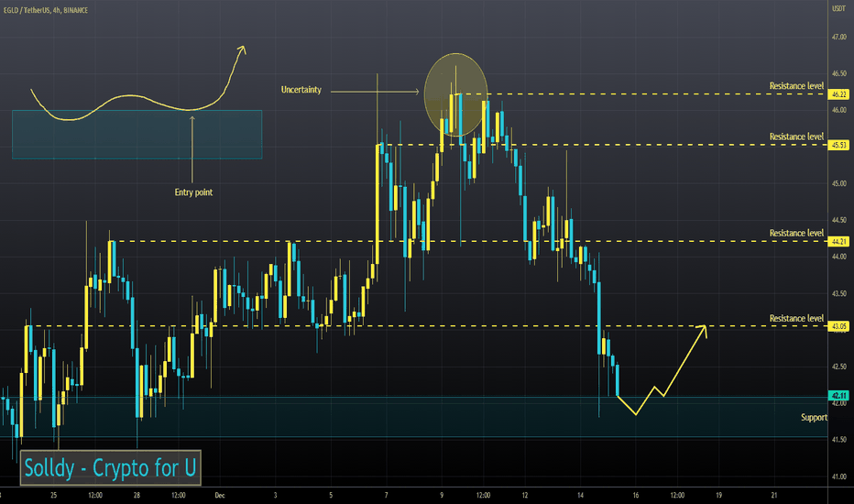Select 'Resistance level' label at 43.05

point(796,318)
